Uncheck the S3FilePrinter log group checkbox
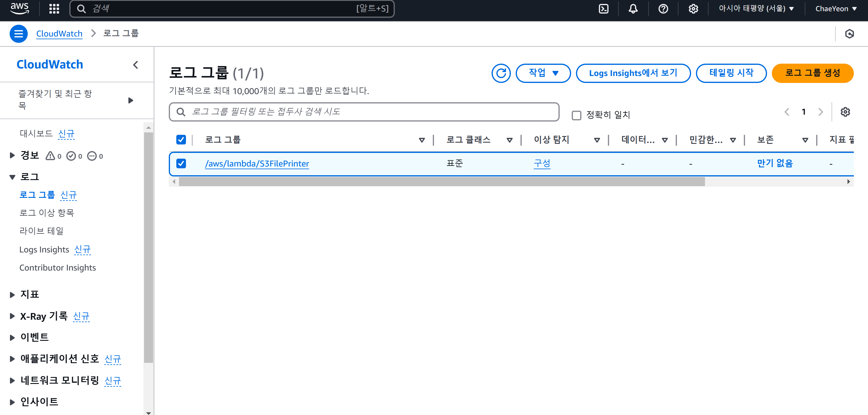The height and width of the screenshot is (415, 868). 181,163
